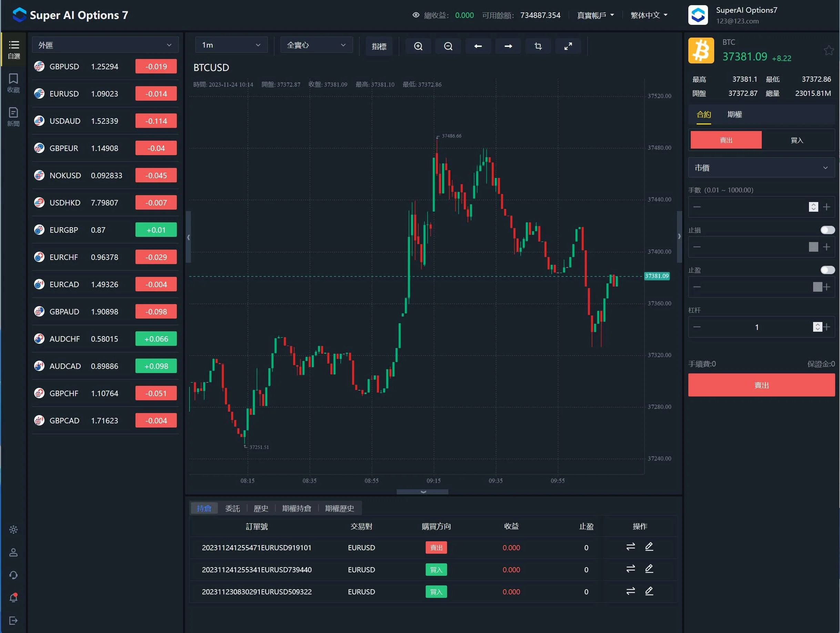Select the 買入 buy direction button
840x633 pixels.
click(x=797, y=140)
